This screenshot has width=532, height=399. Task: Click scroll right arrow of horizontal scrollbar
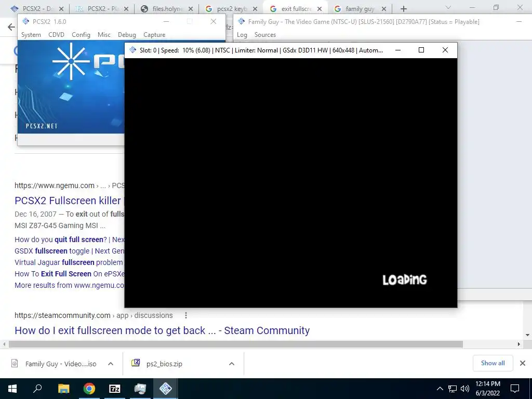click(x=519, y=344)
